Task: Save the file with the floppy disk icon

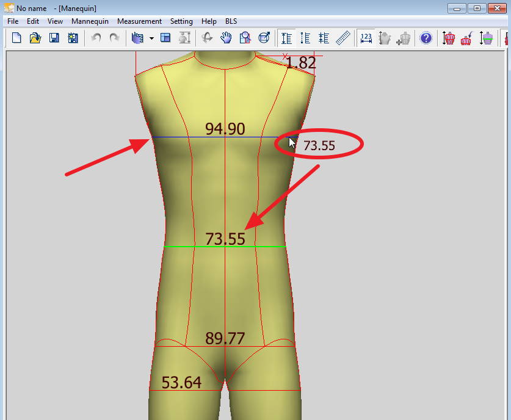Action: (54, 38)
